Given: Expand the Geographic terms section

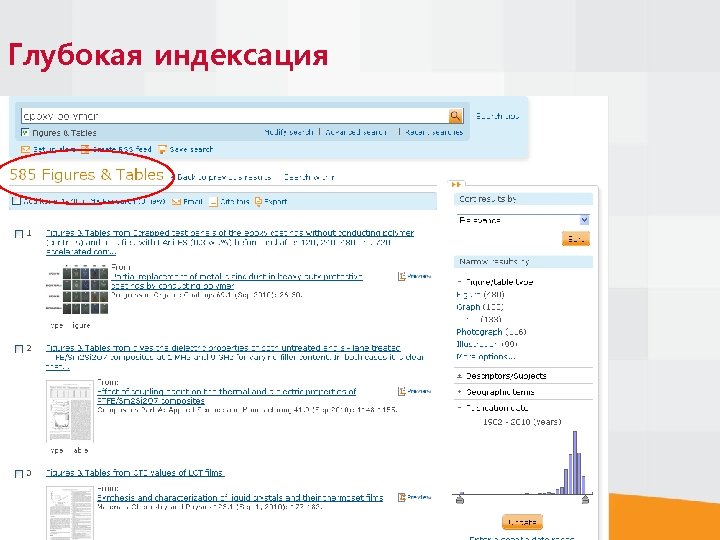Looking at the screenshot, I should [x=459, y=392].
